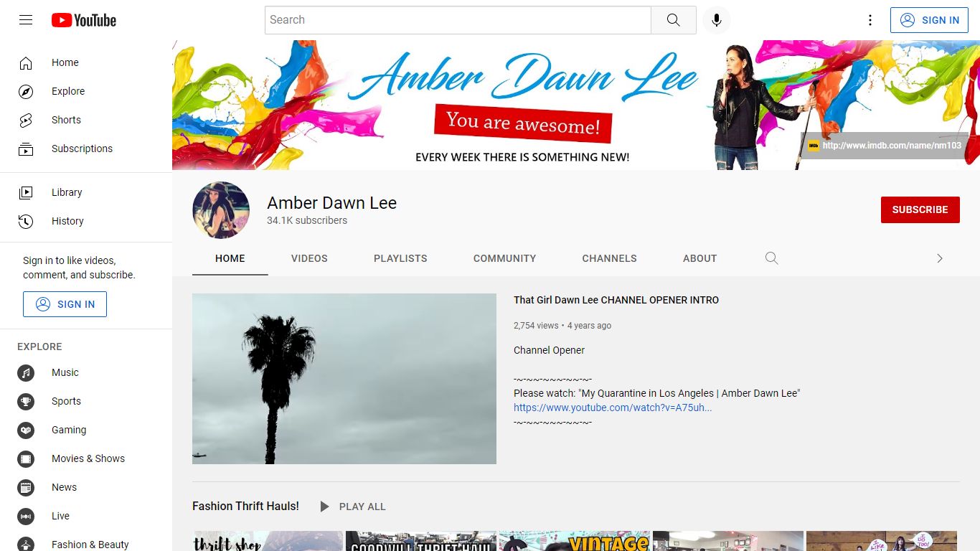Click the Shorts sidebar icon

26,120
